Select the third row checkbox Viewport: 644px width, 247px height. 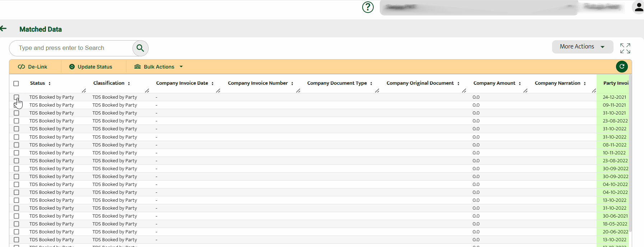click(x=16, y=113)
